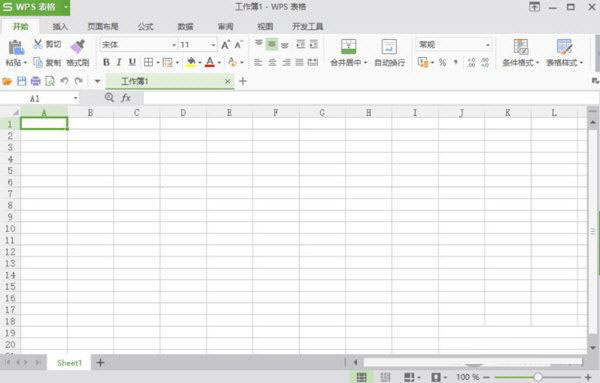Toggle italic formatting

[x=119, y=62]
